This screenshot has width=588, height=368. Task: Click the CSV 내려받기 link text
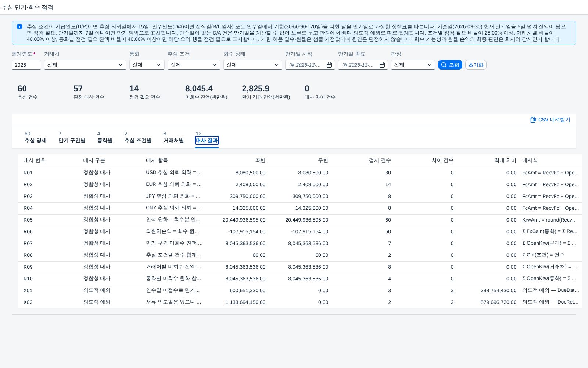click(554, 120)
